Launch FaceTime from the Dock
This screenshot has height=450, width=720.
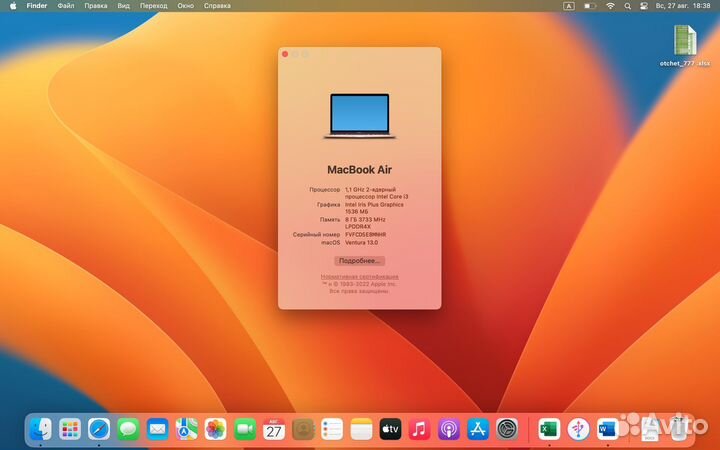coord(245,430)
